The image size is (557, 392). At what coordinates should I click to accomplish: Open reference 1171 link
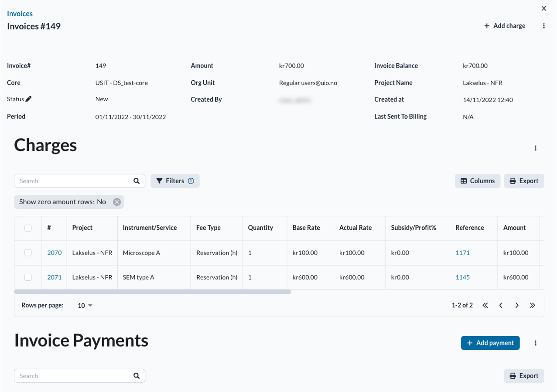tap(462, 253)
